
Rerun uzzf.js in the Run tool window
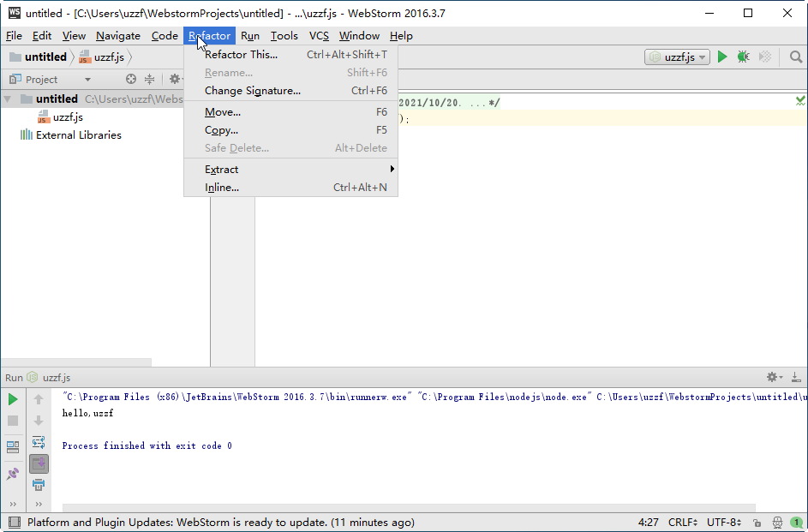coord(13,399)
